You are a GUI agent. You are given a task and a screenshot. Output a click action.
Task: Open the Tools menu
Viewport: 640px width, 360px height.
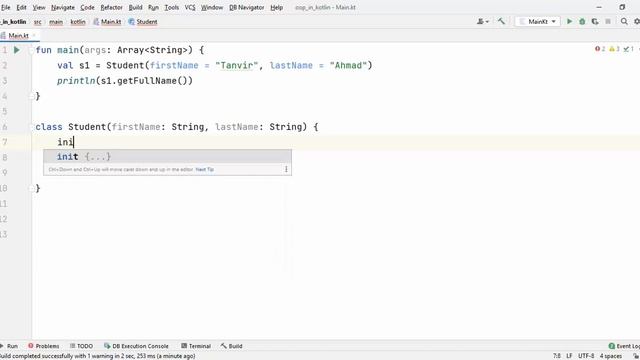click(x=171, y=7)
